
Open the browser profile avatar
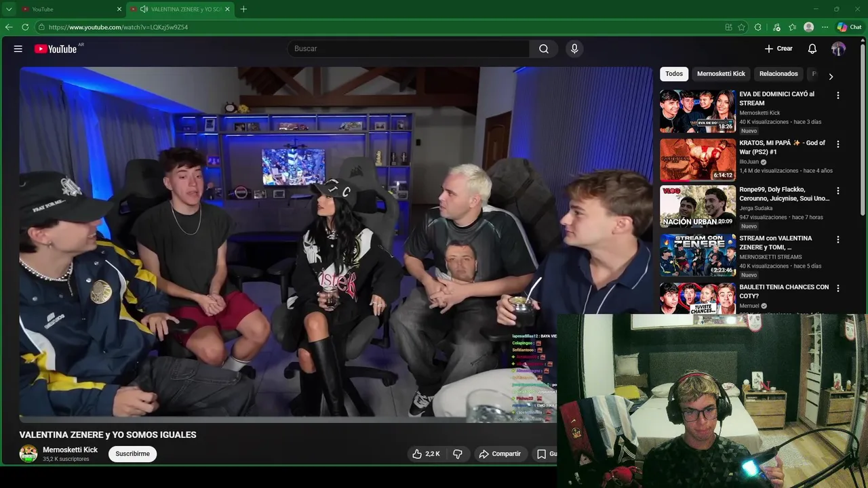pyautogui.click(x=808, y=27)
